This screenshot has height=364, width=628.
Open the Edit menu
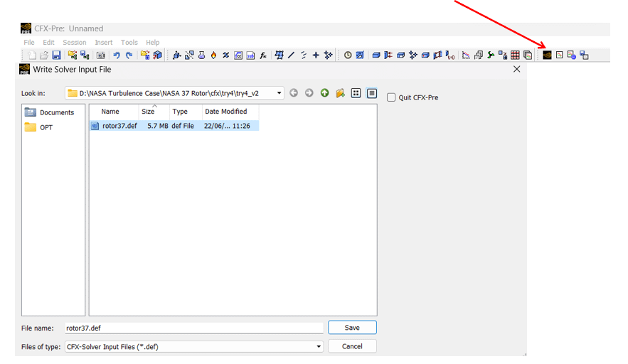point(48,43)
